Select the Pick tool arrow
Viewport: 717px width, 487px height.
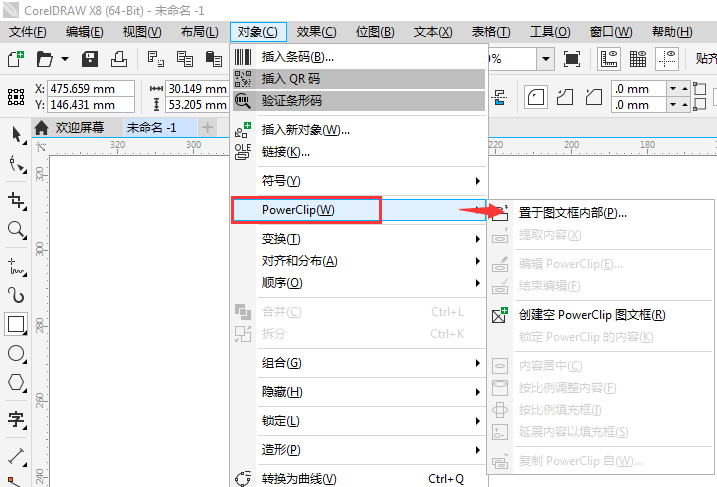coord(17,135)
